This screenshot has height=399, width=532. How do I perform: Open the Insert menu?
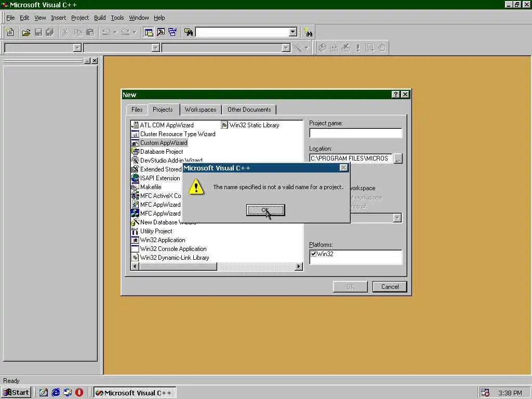(x=58, y=18)
